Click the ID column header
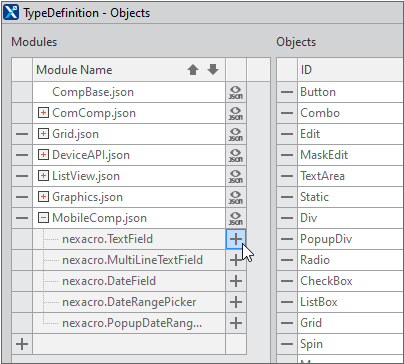404x364 pixels. 350,70
